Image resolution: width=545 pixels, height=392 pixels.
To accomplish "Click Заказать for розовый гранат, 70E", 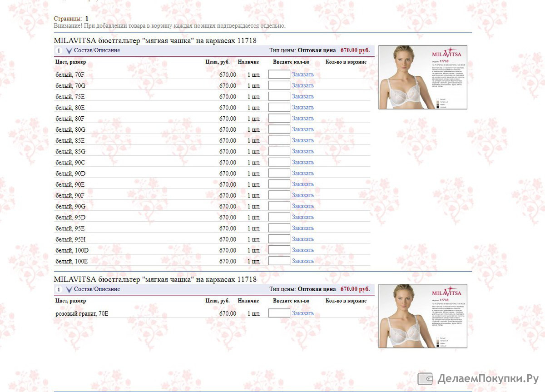I will pos(303,313).
